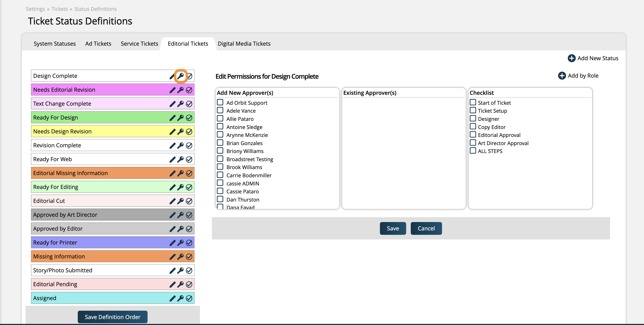Check the Brian Gonzales approver checkbox
Viewport: 644px width, 325px height.
coord(220,143)
